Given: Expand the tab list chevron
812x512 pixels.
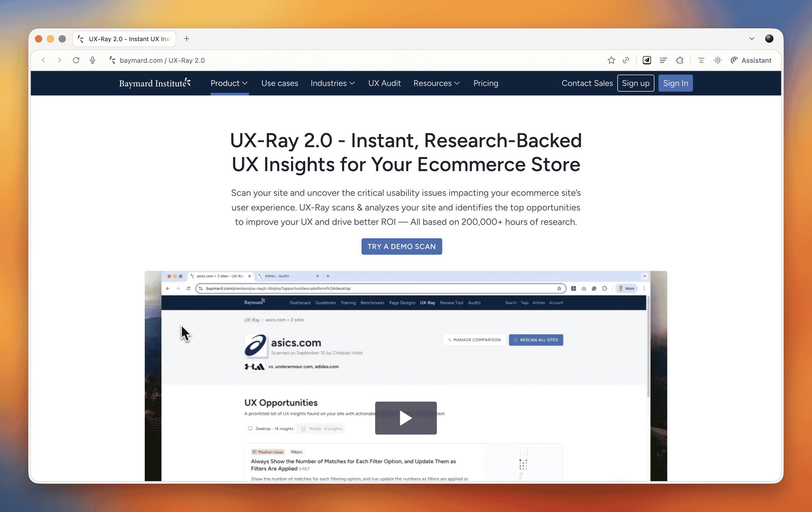Looking at the screenshot, I should (x=752, y=39).
